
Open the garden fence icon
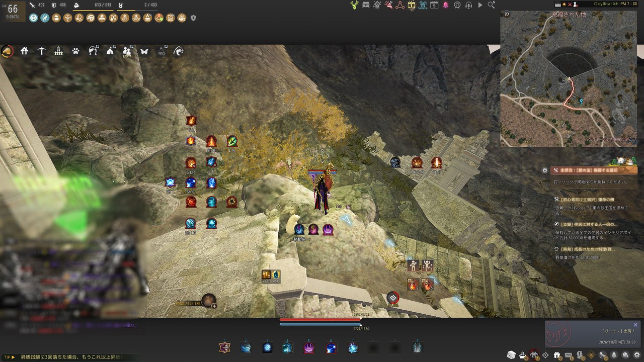pos(58,51)
